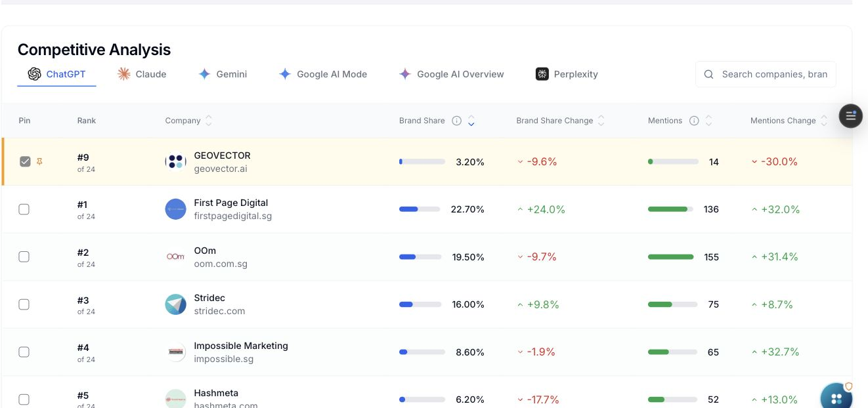The height and width of the screenshot is (408, 868).
Task: Switch to the Perplexity tab
Action: coord(567,74)
